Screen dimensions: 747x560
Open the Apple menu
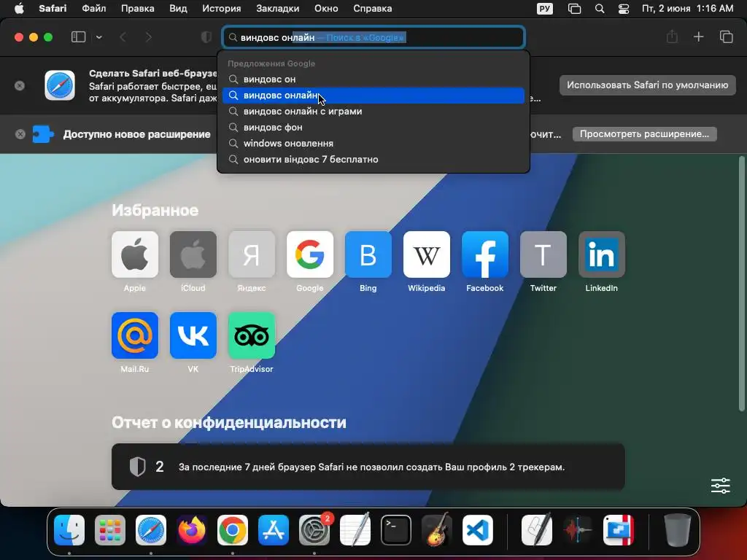(18, 9)
